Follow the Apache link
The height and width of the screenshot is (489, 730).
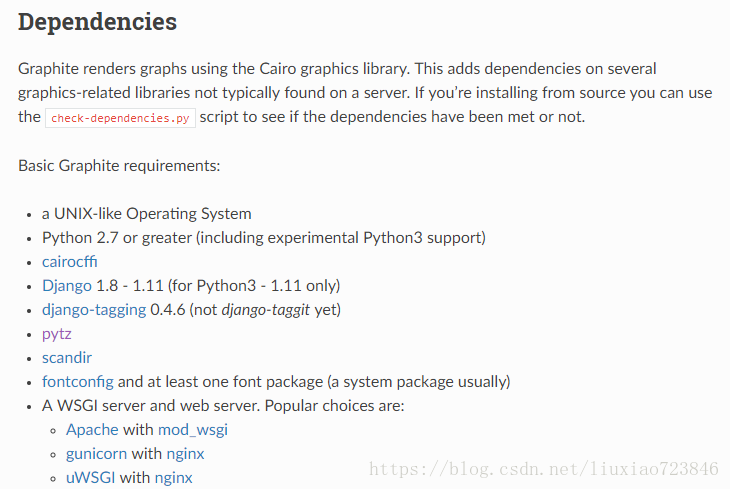coord(92,430)
